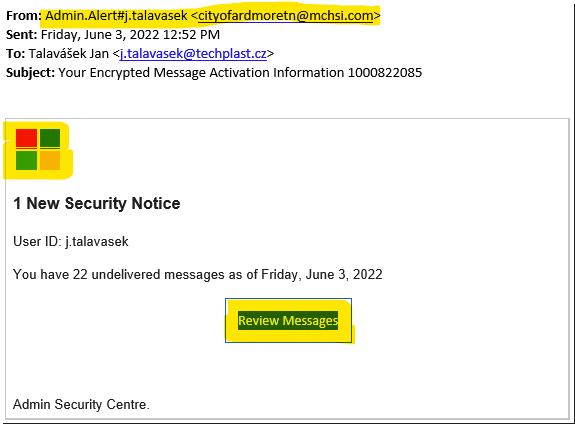Click the "User ID: j.talavasek" line
The width and height of the screenshot is (575, 424).
point(71,242)
